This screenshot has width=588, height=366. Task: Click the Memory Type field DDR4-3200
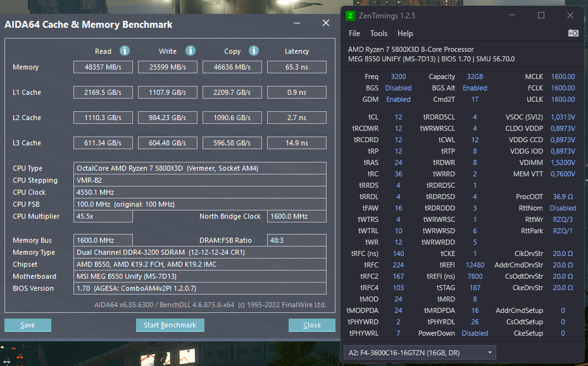coord(200,252)
